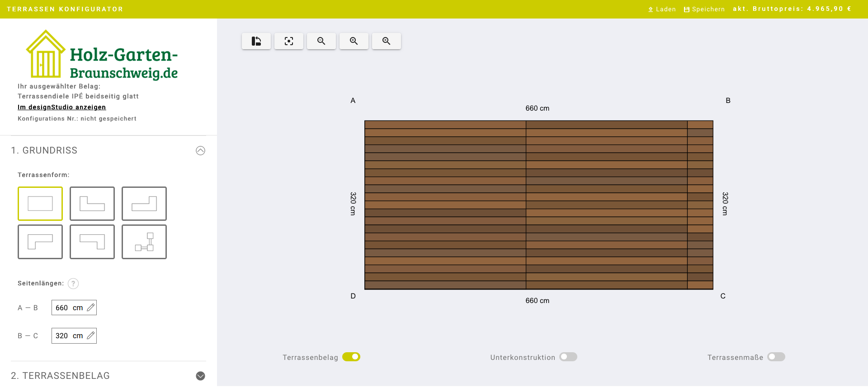Choose the L-shape with the upper-right extension

click(x=144, y=204)
